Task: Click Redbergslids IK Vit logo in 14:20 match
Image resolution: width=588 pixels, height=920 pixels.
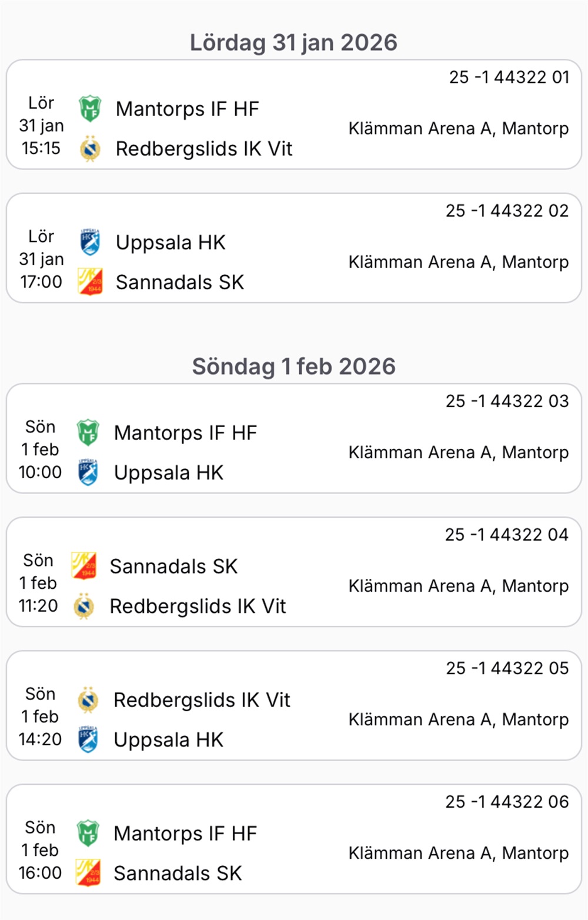Action: (x=88, y=700)
